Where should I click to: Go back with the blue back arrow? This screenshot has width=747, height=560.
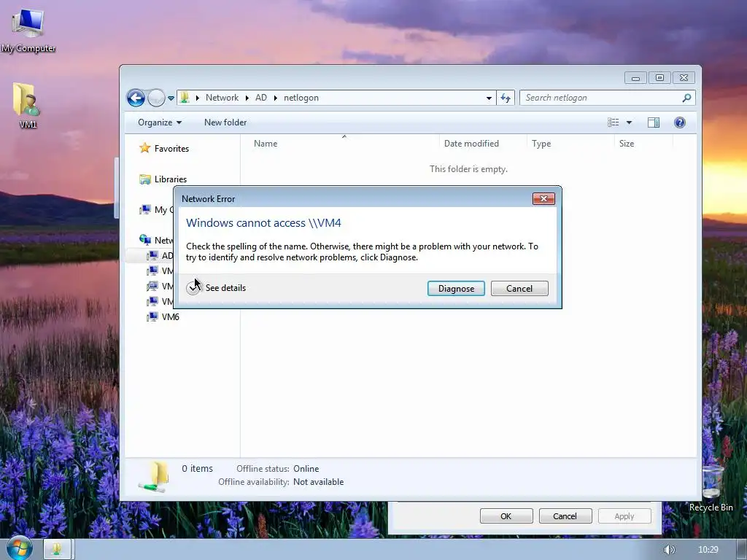click(136, 98)
